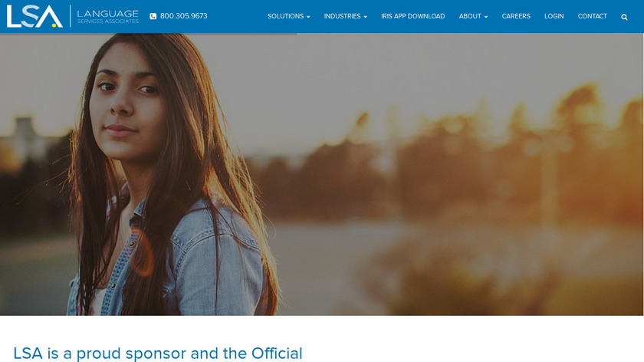
Task: Select the About menu label
Action: (470, 16)
